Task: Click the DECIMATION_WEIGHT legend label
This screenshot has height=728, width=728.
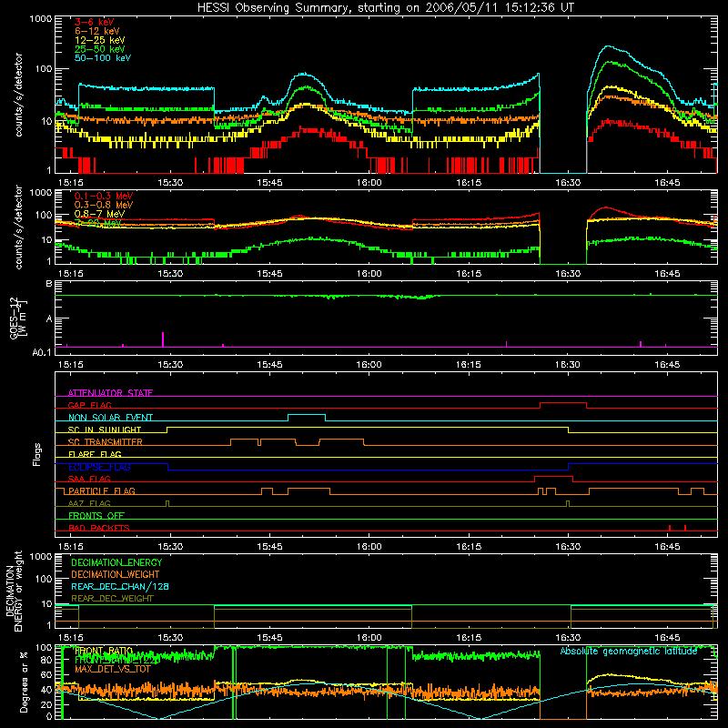Action: pos(116,575)
